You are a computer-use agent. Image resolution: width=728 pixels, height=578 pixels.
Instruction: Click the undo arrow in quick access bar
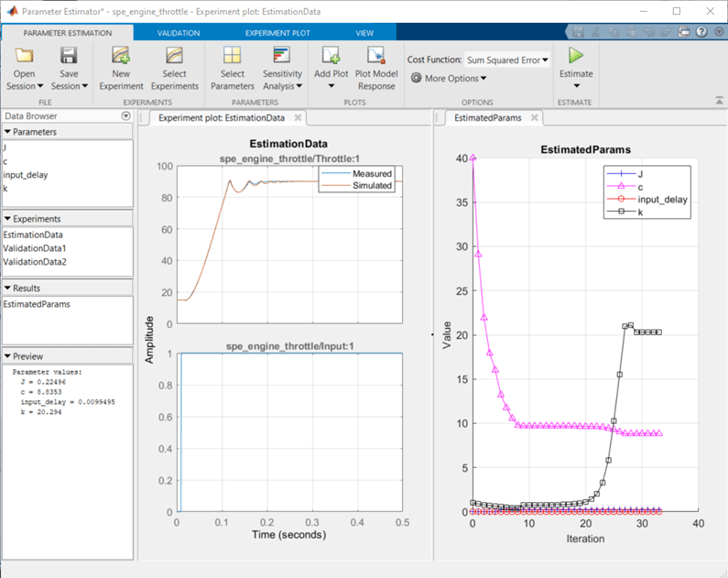coord(649,31)
